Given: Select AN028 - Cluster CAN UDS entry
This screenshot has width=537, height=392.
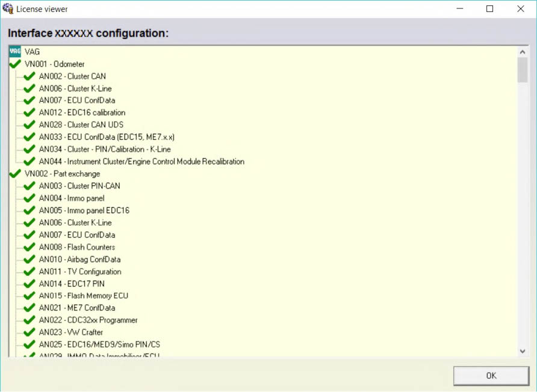Looking at the screenshot, I should pyautogui.click(x=81, y=125).
